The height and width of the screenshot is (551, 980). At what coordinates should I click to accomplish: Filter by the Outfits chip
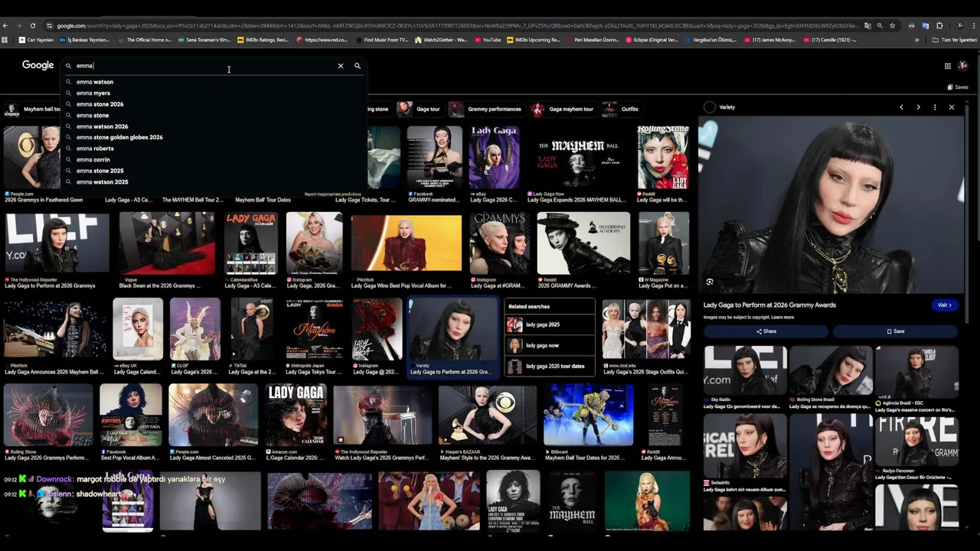point(621,109)
